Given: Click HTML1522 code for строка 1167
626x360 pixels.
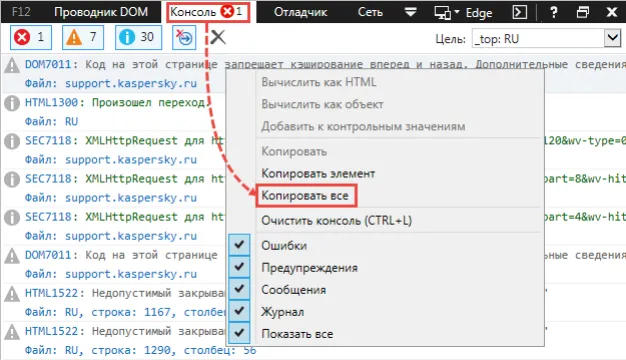Looking at the screenshot, I should (x=51, y=293).
